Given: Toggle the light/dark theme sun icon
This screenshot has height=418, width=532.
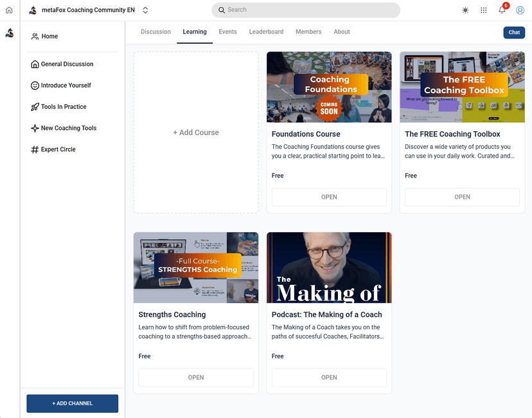Looking at the screenshot, I should click(465, 10).
